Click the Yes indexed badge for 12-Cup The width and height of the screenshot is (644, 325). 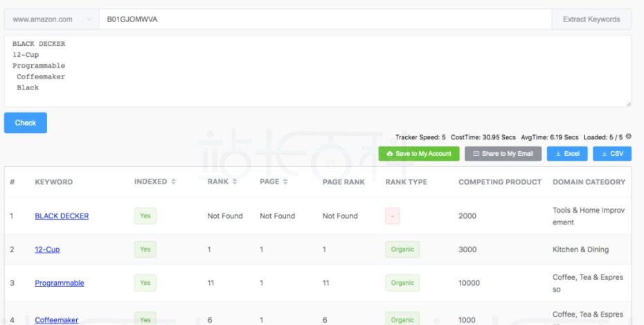(x=145, y=249)
